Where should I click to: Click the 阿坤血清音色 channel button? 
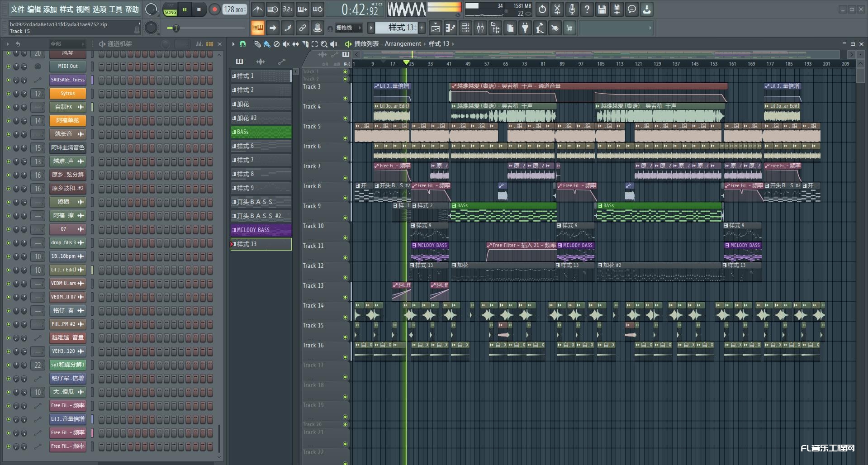tap(67, 148)
